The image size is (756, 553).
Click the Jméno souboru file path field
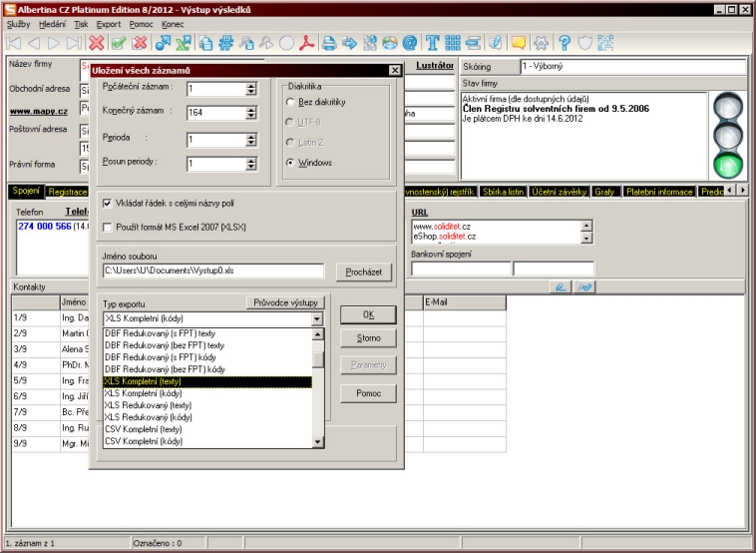(213, 271)
